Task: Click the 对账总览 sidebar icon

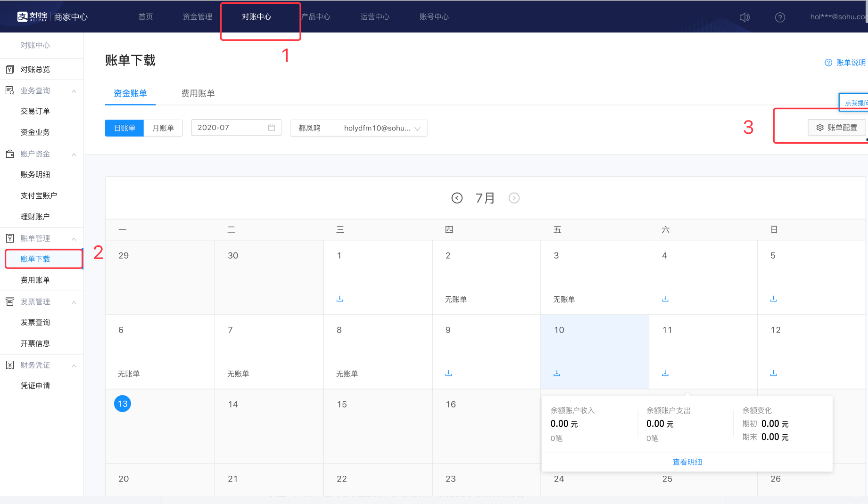Action: (x=10, y=69)
